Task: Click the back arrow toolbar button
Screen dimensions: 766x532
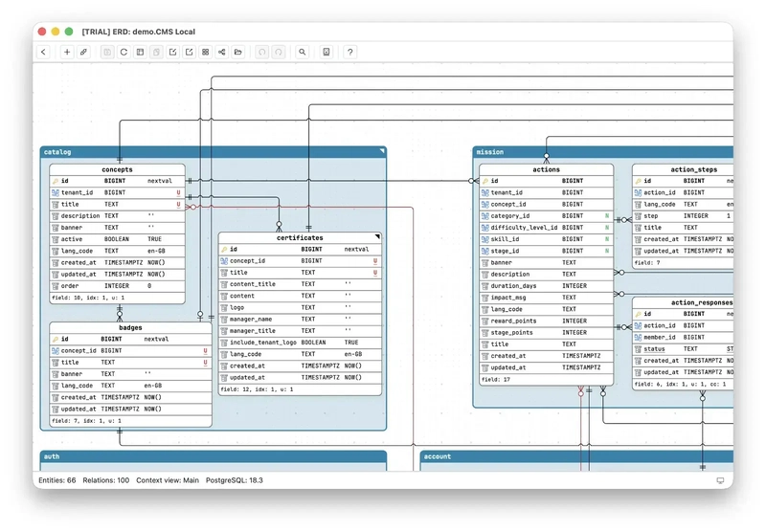Action: [43, 52]
